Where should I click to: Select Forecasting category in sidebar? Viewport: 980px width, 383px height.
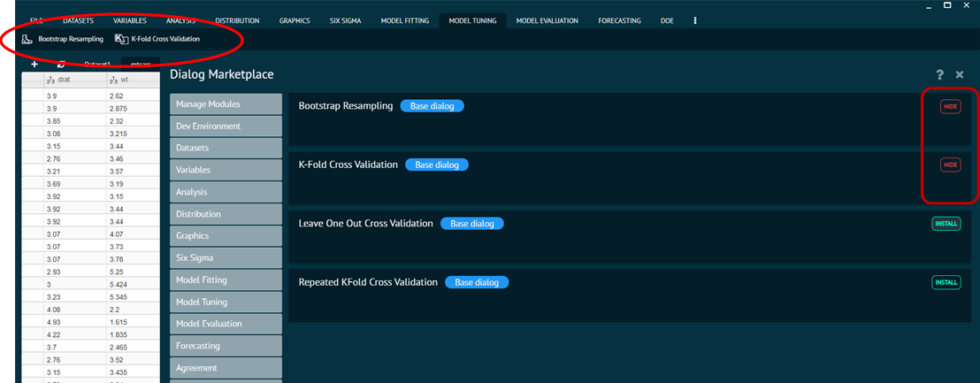(x=226, y=346)
